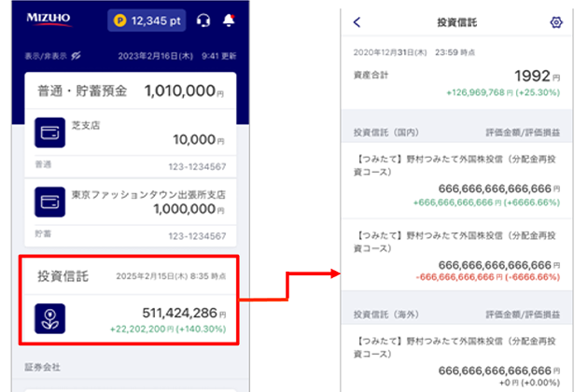Select the 普通・貯蓄預金 total 1,010,000 円
The width and height of the screenshot is (588, 392).
[184, 91]
